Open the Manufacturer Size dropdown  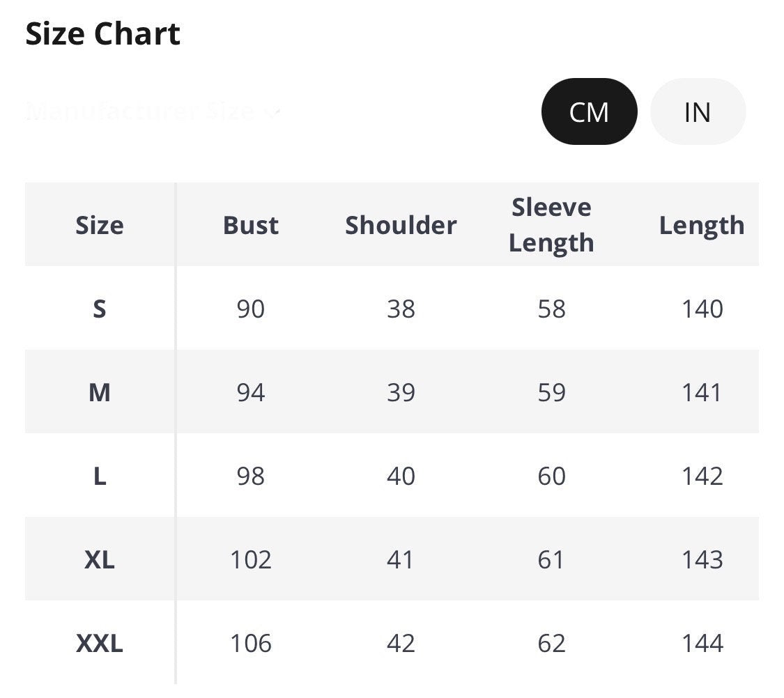click(153, 111)
